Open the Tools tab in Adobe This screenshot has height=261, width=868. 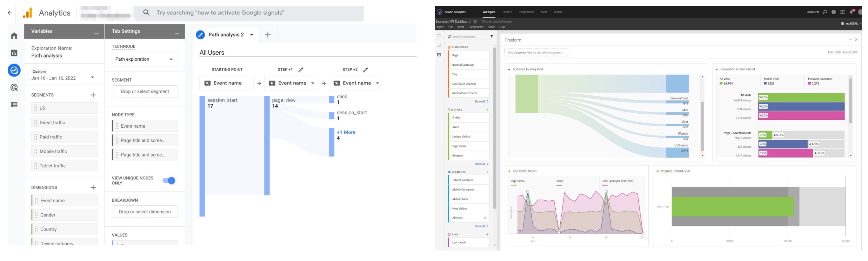544,12
